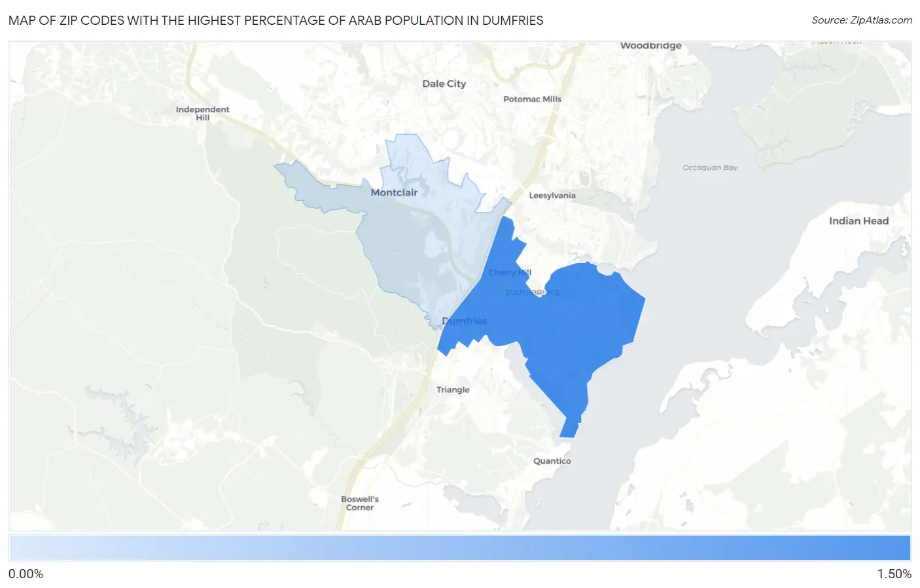Image resolution: width=920 pixels, height=588 pixels.
Task: Click the 1.50% legend maximum value
Action: [894, 574]
